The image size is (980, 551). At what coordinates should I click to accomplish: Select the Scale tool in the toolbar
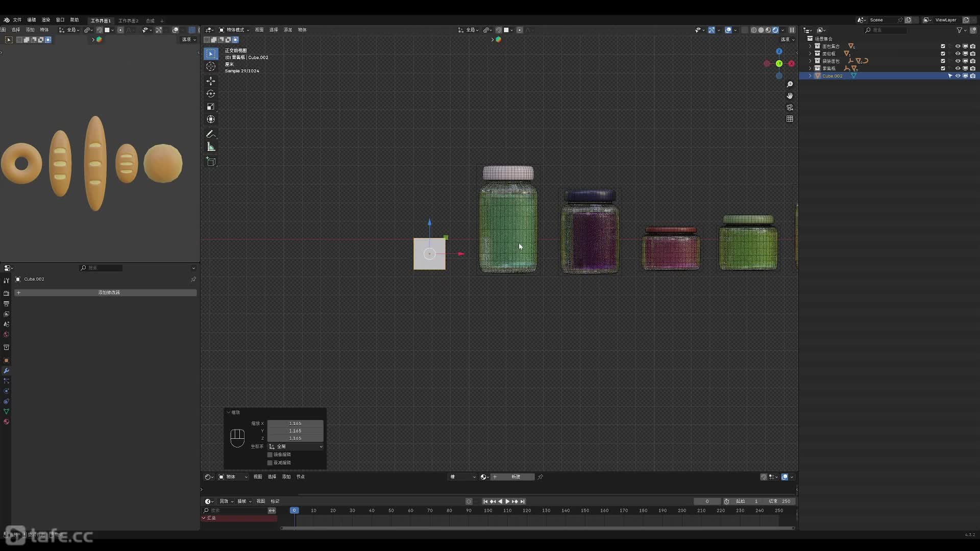point(211,107)
